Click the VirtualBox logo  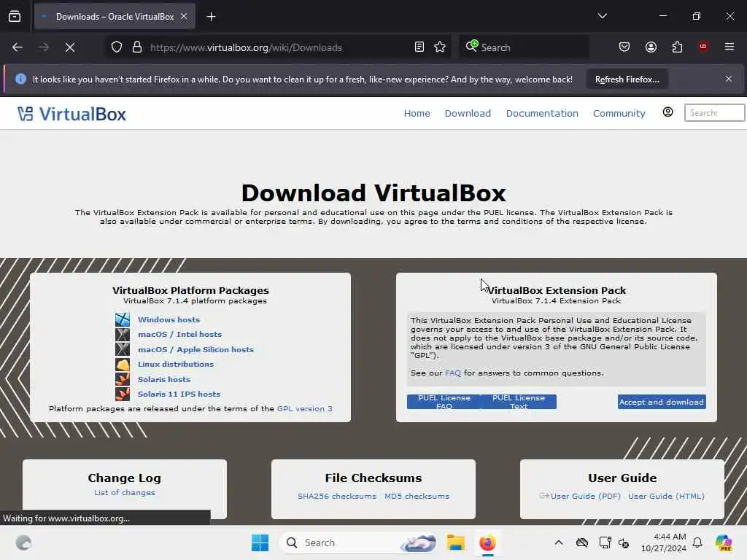[71, 114]
